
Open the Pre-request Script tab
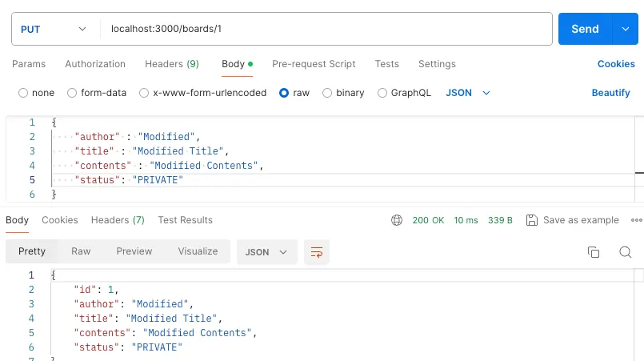click(314, 64)
